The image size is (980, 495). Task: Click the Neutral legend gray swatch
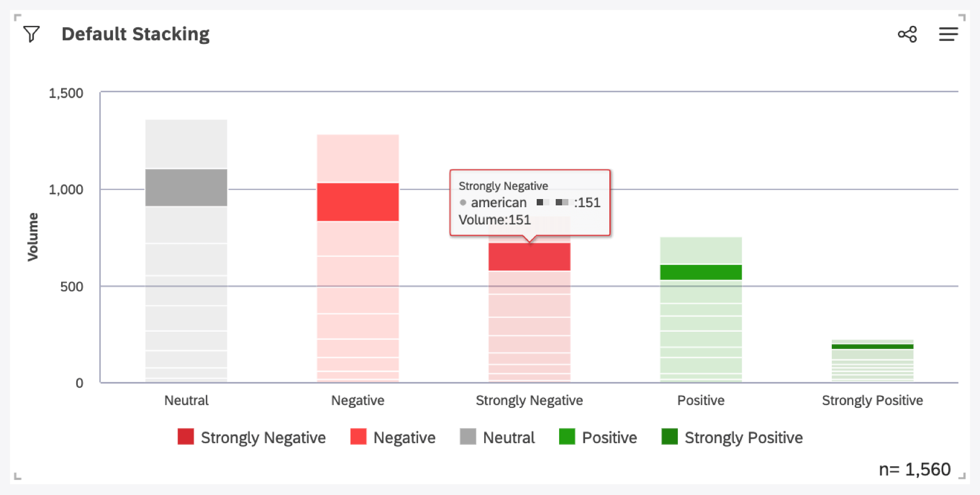[468, 437]
